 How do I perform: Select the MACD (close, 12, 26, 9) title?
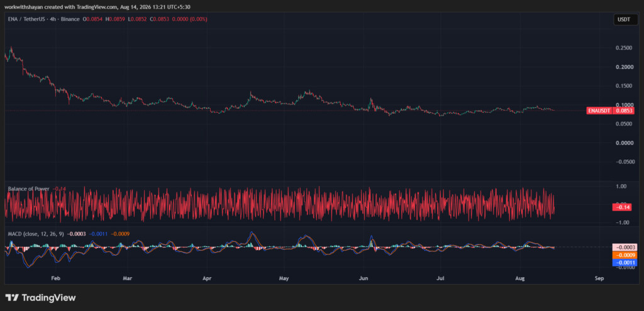pyautogui.click(x=36, y=234)
